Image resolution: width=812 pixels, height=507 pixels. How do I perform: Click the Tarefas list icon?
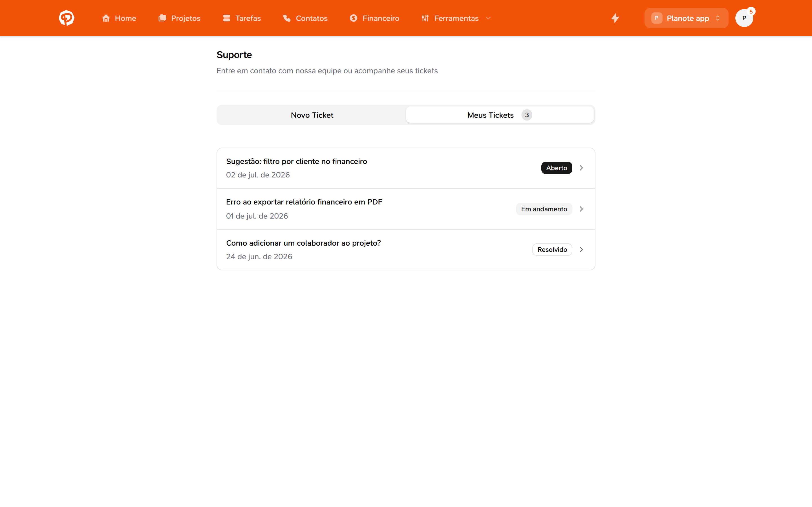tap(226, 18)
